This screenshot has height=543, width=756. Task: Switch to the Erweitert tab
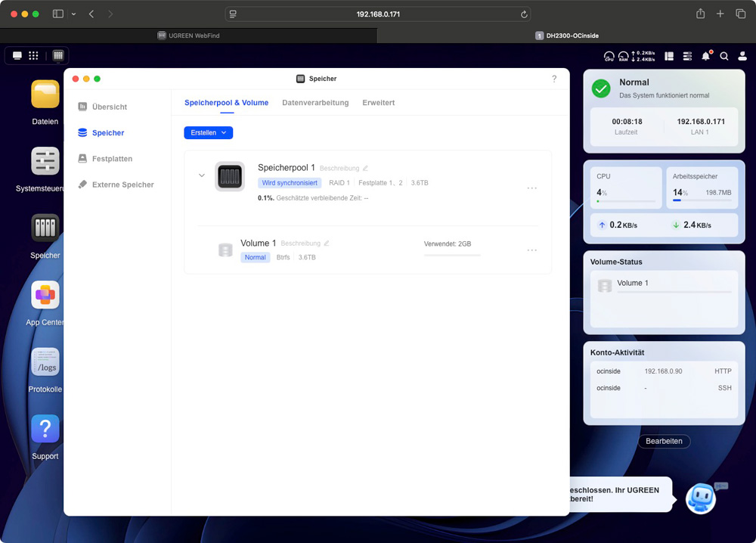click(x=378, y=103)
